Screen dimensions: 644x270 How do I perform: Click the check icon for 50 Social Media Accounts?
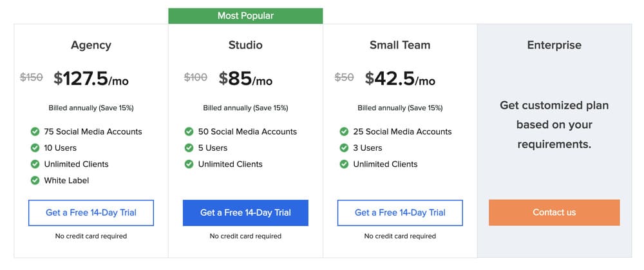pos(189,131)
